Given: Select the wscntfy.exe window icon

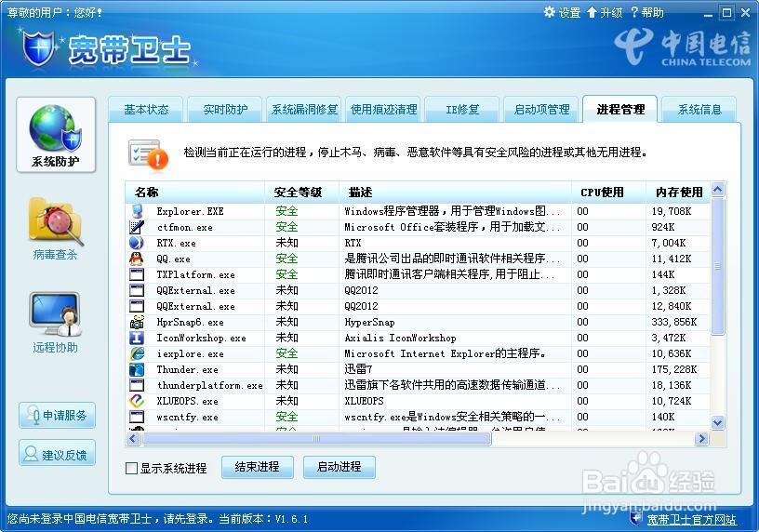Looking at the screenshot, I should (137, 417).
